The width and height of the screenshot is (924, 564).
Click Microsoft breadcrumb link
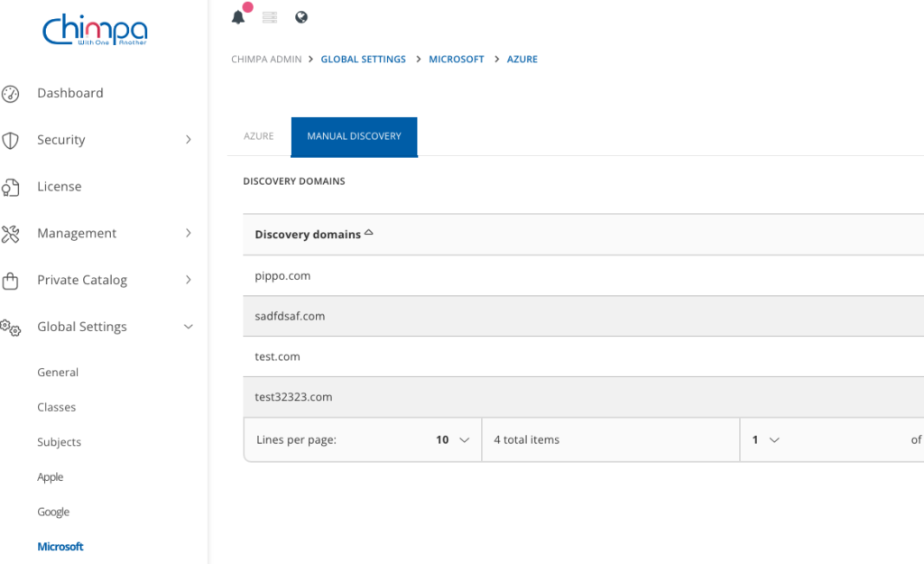(456, 59)
